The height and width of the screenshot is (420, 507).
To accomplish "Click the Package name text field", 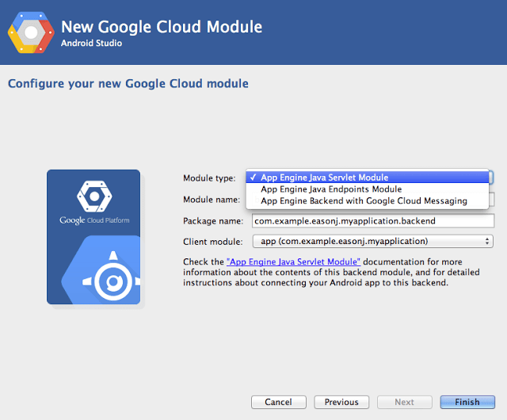I will [373, 220].
